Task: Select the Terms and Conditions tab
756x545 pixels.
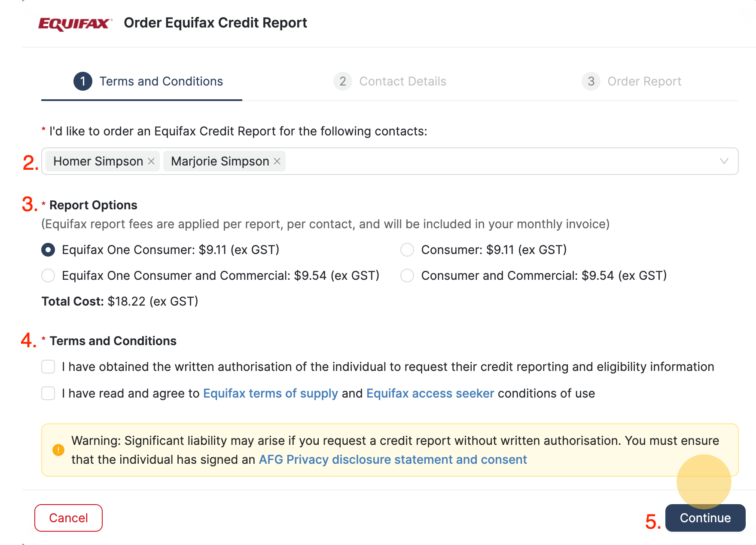Action: 161,81
